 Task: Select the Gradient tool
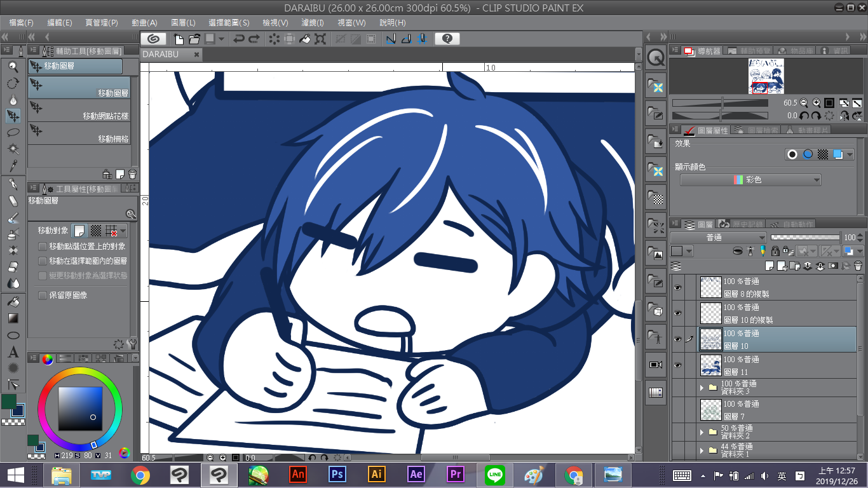coord(13,318)
